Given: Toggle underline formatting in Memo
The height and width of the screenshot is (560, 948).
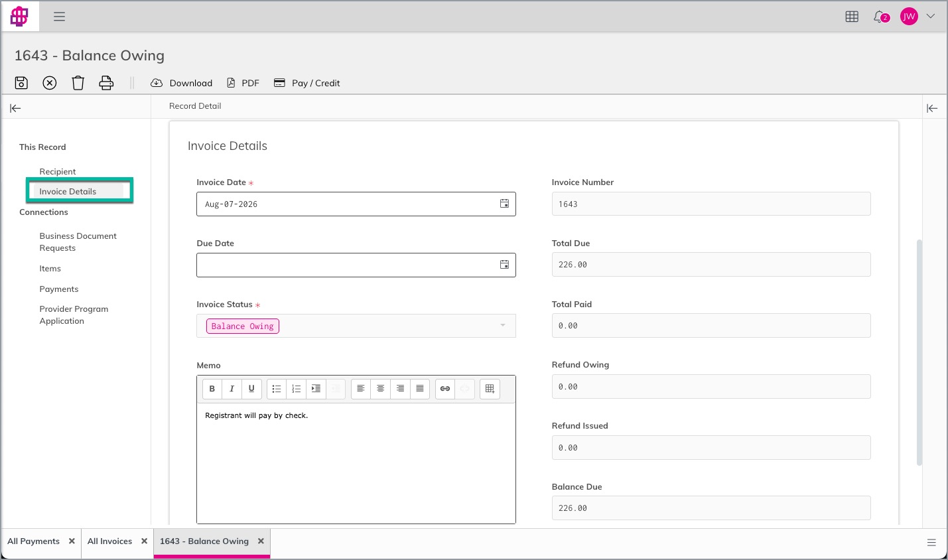Looking at the screenshot, I should (251, 389).
